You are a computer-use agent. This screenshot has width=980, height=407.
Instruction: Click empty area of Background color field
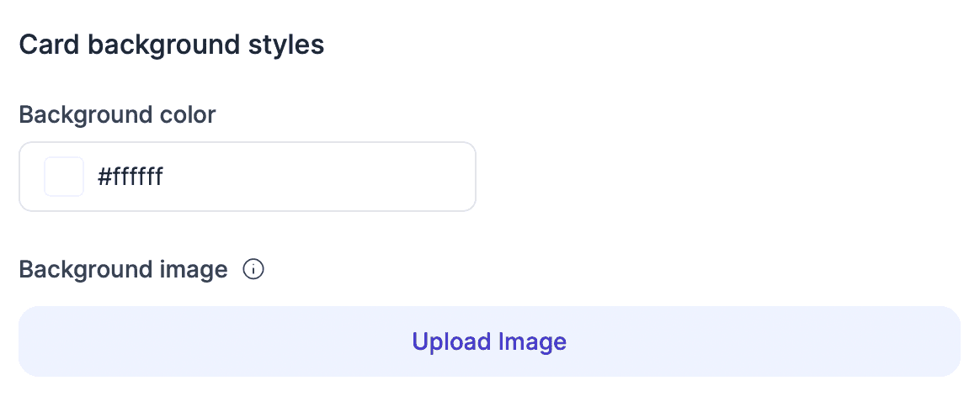[x=337, y=177]
